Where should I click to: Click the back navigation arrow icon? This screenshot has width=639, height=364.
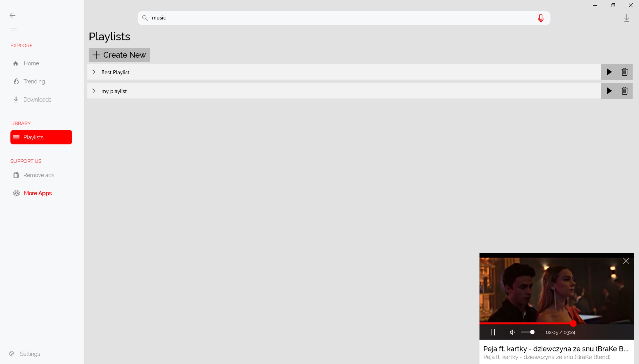(x=12, y=15)
